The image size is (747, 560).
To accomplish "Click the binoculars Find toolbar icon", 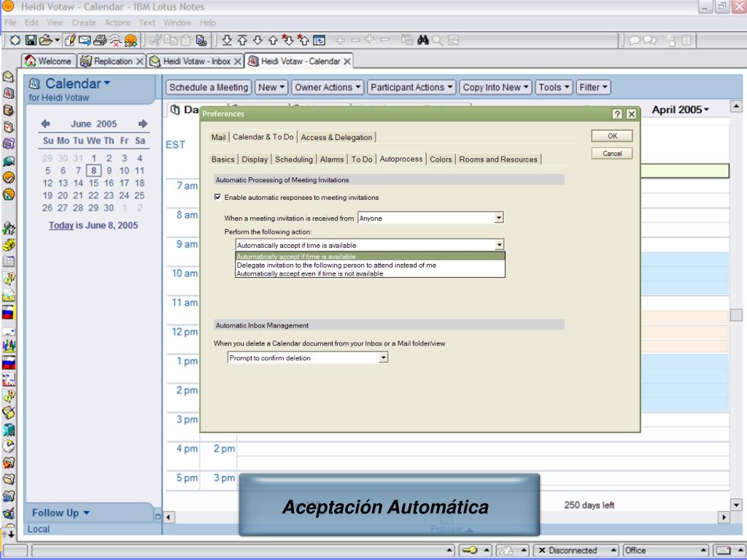I will 423,41.
